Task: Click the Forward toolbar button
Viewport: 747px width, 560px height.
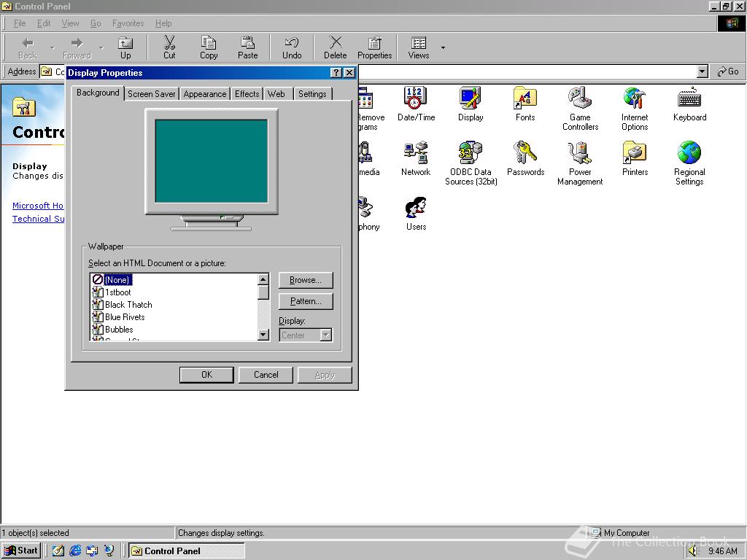Action: (77, 47)
